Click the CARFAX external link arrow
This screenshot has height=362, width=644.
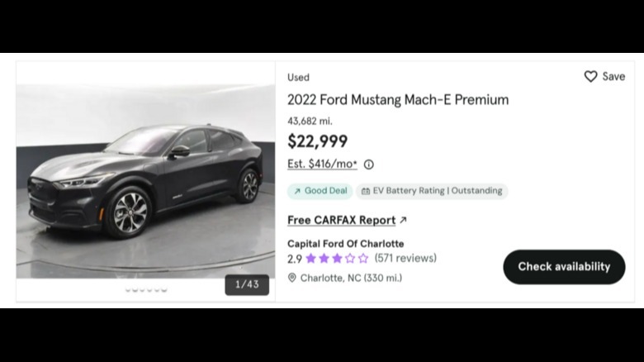pos(403,220)
